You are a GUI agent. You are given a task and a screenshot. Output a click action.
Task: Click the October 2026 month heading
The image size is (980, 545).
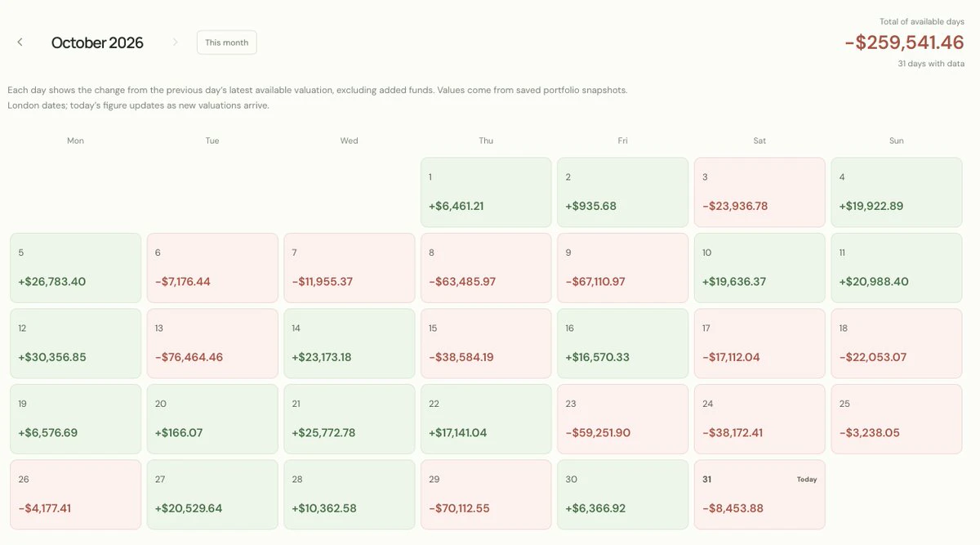[x=97, y=42]
